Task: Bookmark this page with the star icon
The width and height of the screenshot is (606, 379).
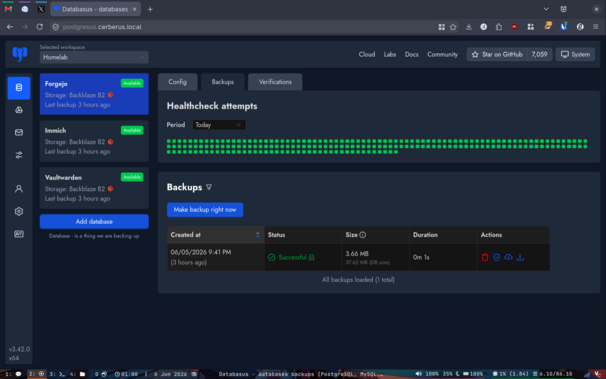Action: click(453, 27)
